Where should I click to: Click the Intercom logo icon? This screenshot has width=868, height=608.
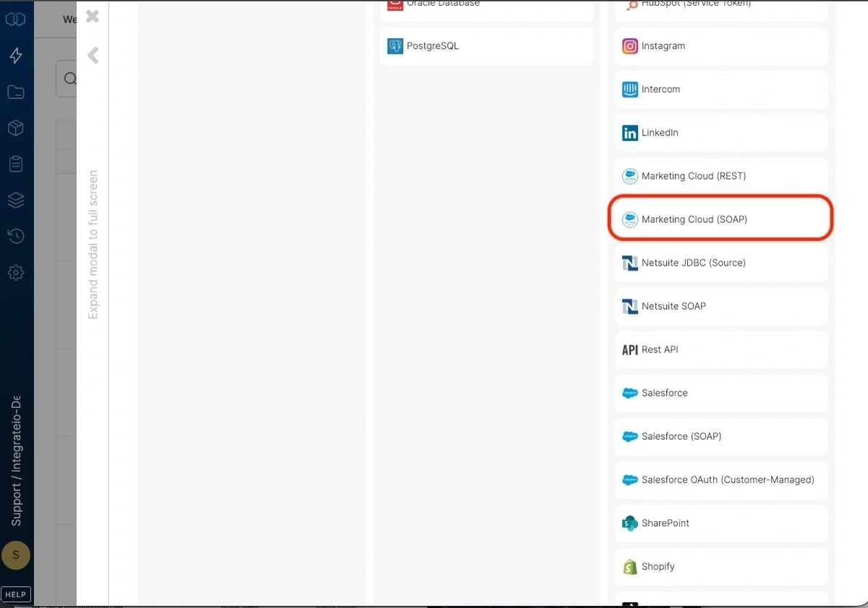click(630, 90)
